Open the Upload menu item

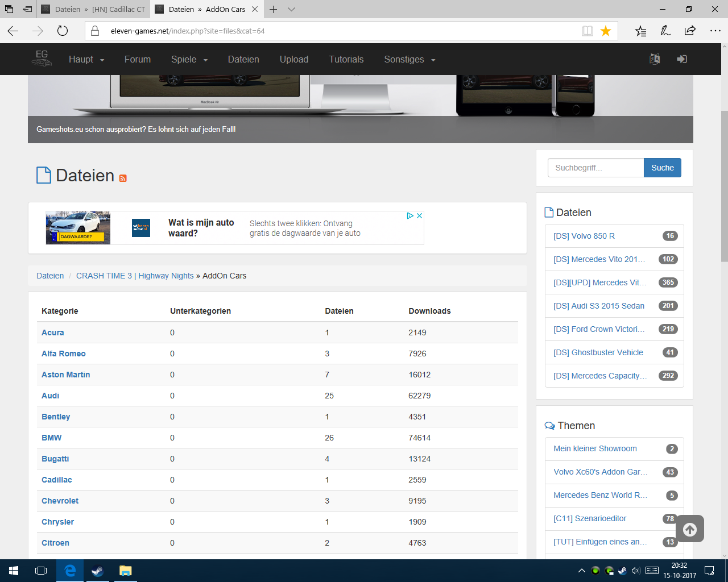click(294, 59)
